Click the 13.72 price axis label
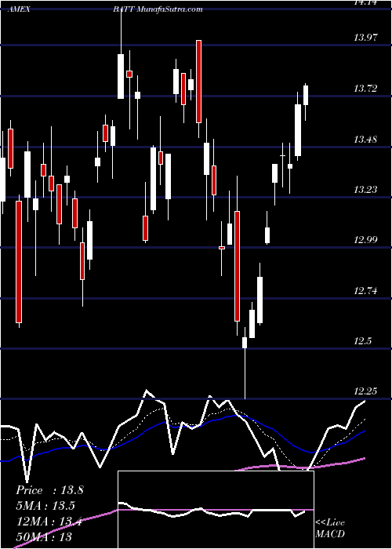This screenshot has width=392, height=549. pyautogui.click(x=365, y=89)
